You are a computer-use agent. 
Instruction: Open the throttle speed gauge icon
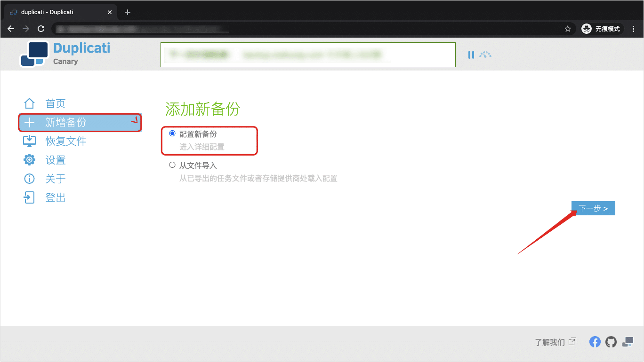[485, 55]
